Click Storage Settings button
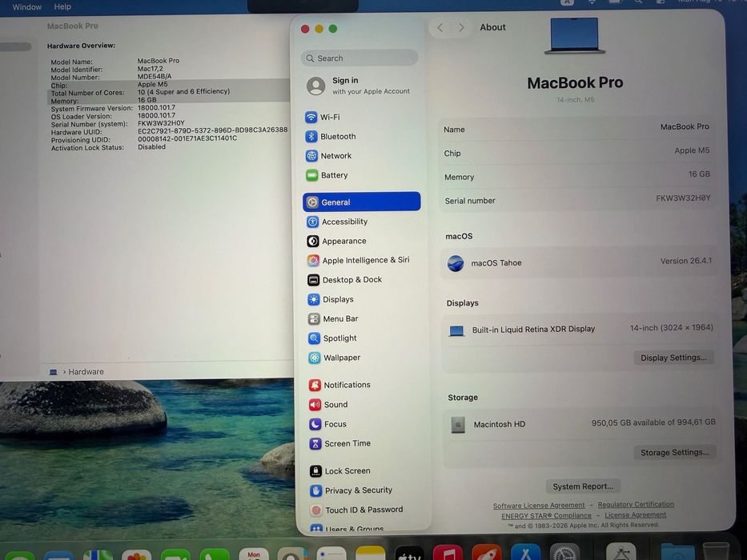This screenshot has height=560, width=747. 674,452
